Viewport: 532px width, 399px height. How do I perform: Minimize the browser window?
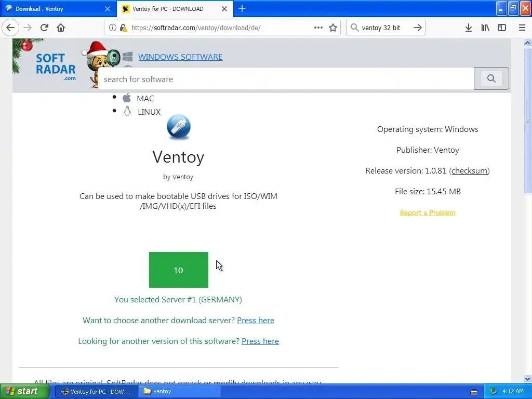[501, 8]
